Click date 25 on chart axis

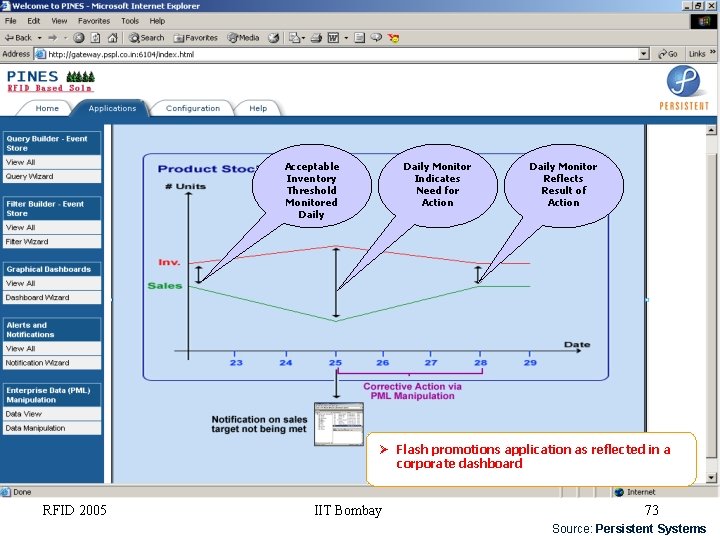tap(335, 363)
